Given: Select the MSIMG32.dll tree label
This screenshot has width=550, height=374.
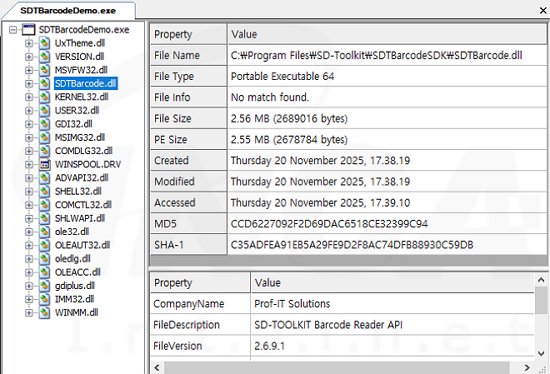Looking at the screenshot, I should pyautogui.click(x=80, y=138).
